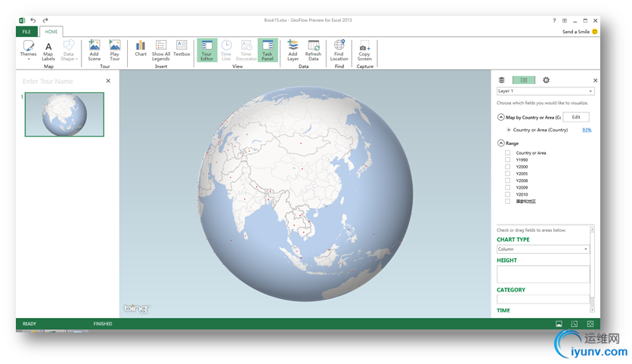Refresh Data from the workbook

(x=313, y=51)
